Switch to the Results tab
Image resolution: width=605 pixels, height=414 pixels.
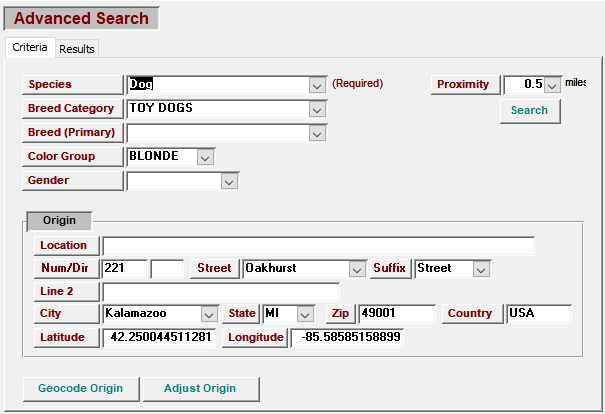(77, 49)
